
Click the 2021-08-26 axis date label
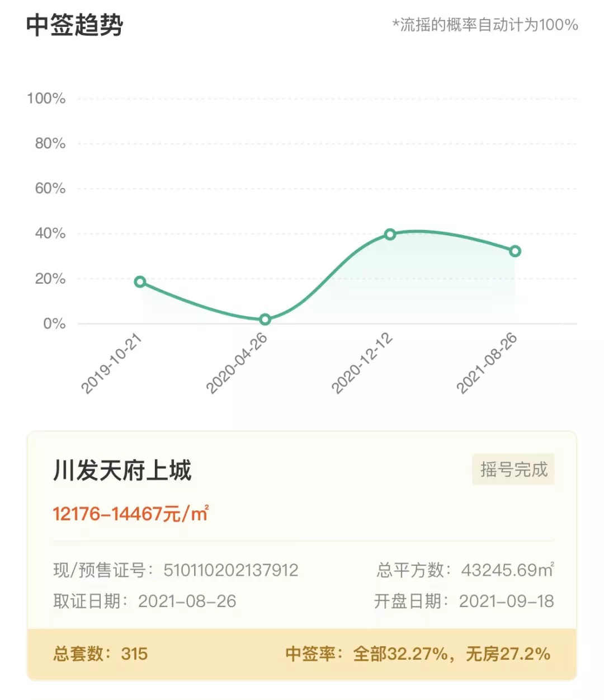tap(487, 364)
